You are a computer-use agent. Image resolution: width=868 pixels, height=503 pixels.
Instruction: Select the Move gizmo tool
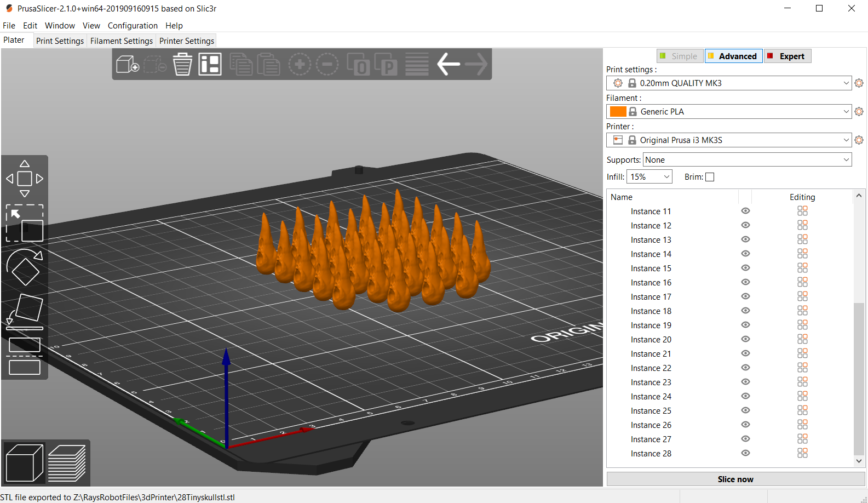click(25, 179)
